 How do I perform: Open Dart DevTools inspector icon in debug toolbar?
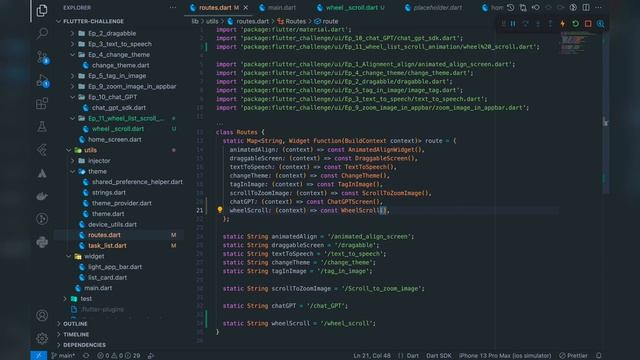coord(600,24)
